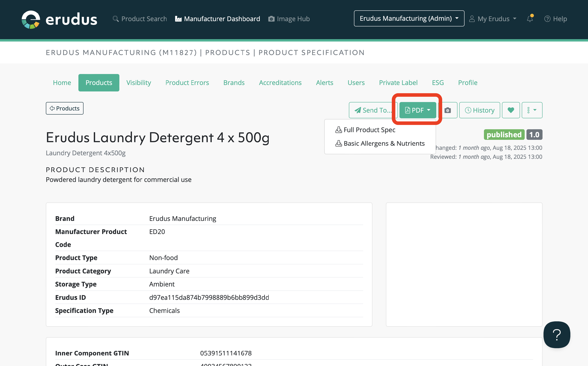Click the Erudus logo
Screen dimensions: 588x366
[59, 19]
